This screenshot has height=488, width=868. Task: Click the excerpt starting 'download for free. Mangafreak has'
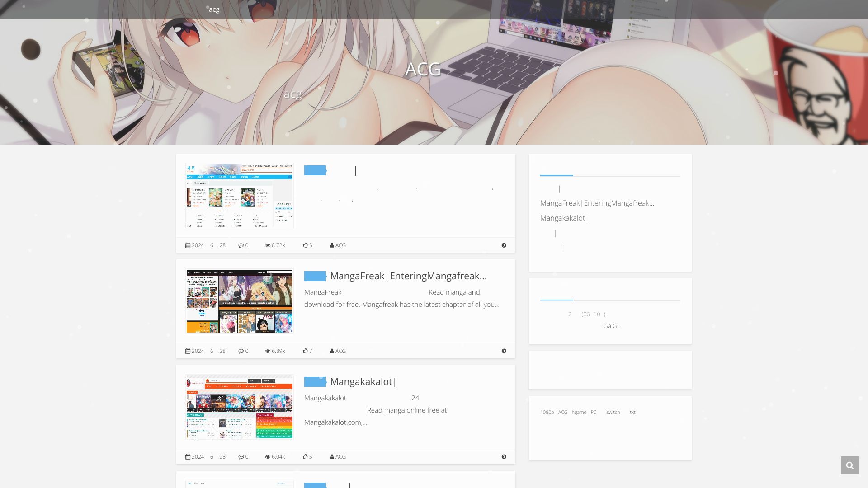(x=402, y=305)
